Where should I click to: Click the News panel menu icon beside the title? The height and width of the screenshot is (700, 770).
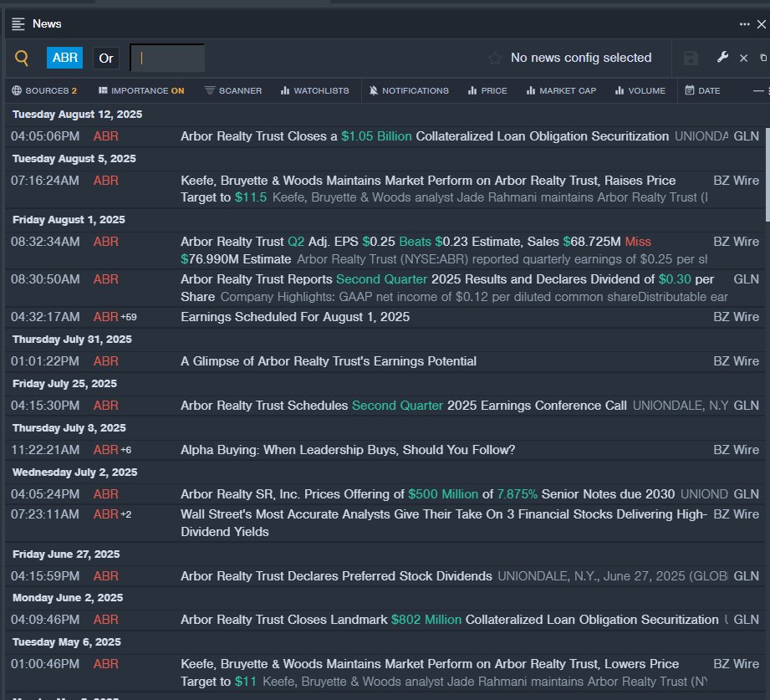[18, 24]
